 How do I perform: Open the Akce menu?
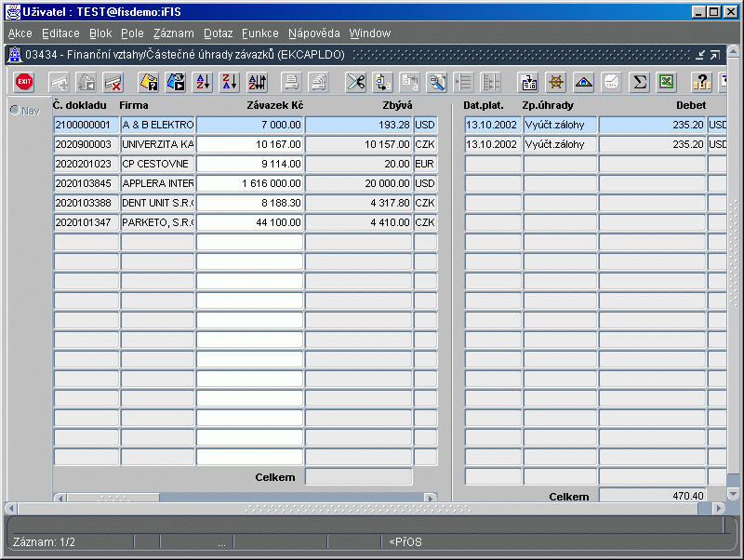[20, 33]
